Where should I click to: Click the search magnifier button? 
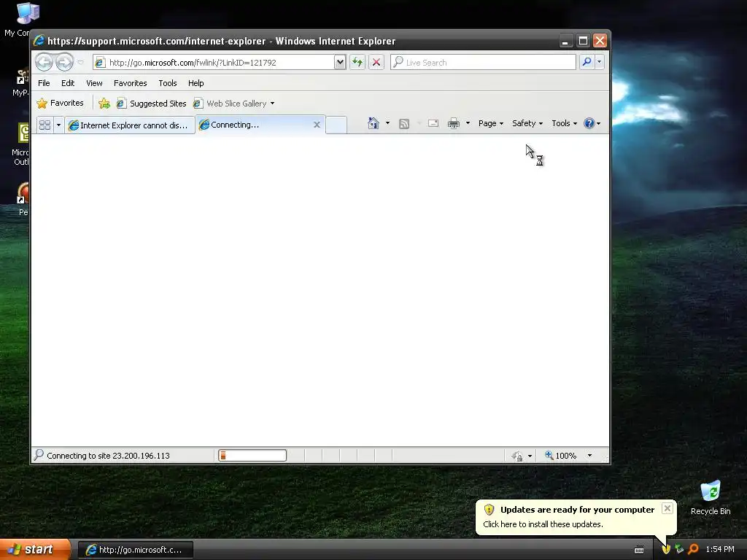[587, 63]
